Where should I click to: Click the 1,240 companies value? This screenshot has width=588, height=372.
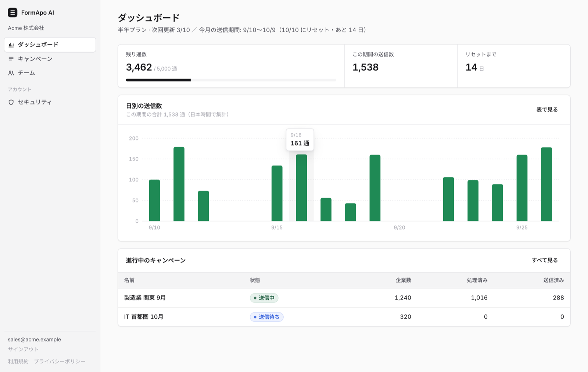click(x=403, y=298)
